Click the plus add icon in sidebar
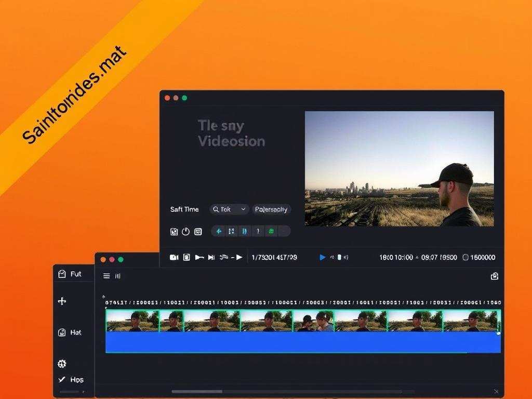The width and height of the screenshot is (532, 399). click(x=62, y=301)
